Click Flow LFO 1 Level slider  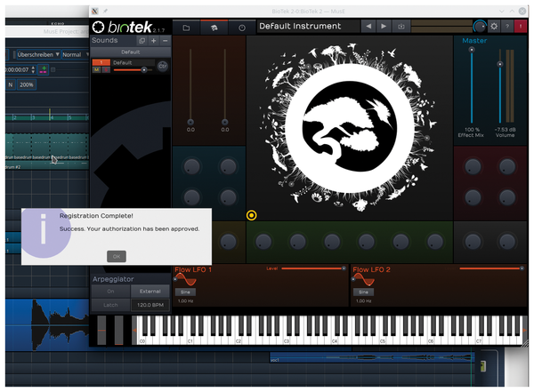(x=313, y=268)
